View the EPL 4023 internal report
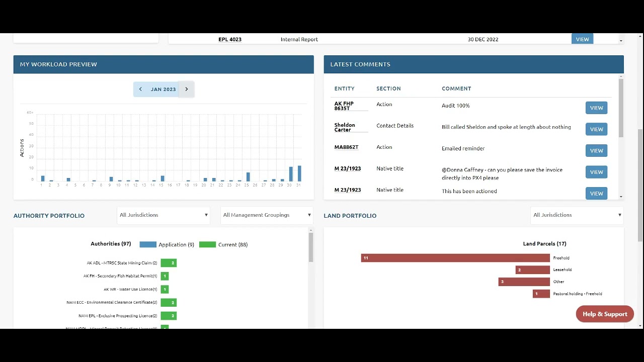The image size is (644, 362). tap(582, 39)
